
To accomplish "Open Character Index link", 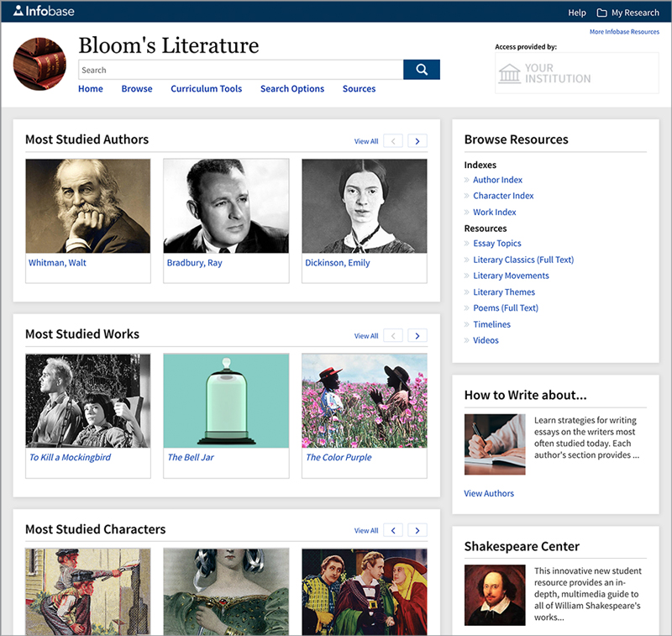I will [503, 196].
